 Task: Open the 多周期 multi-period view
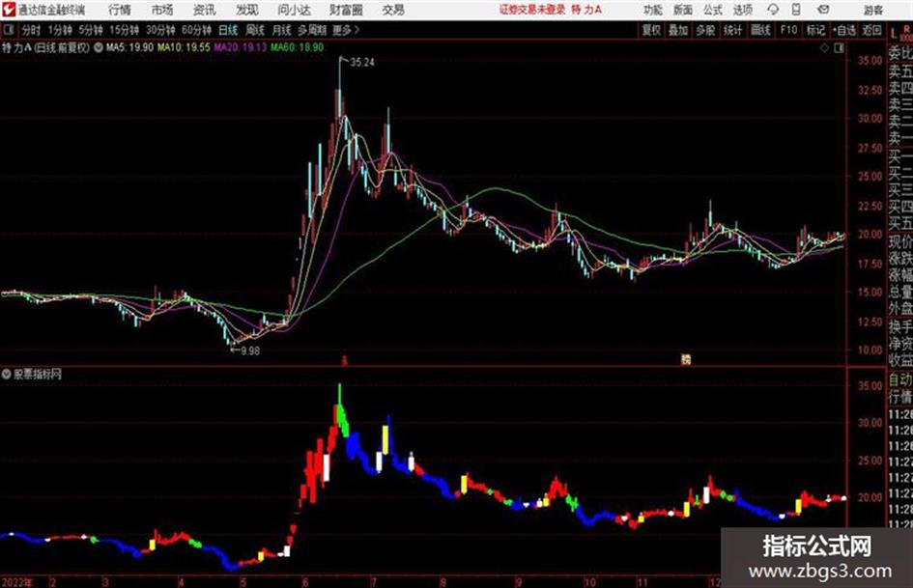coord(311,30)
